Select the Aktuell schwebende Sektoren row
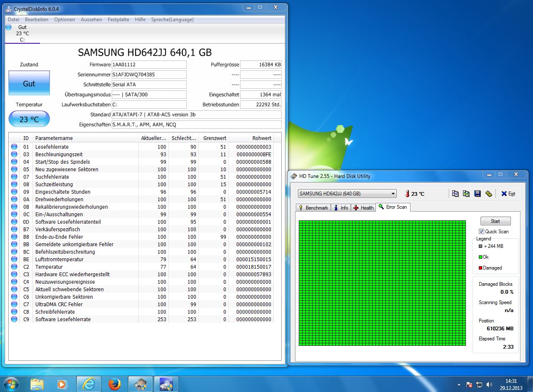 tap(142, 289)
